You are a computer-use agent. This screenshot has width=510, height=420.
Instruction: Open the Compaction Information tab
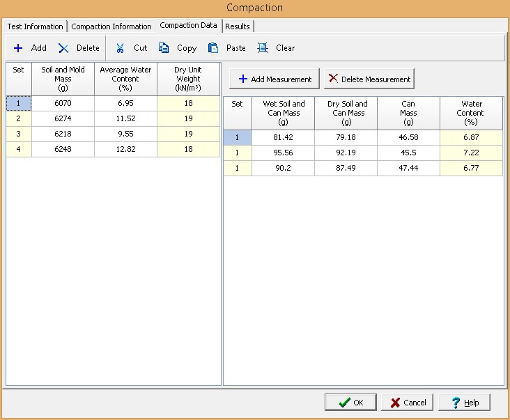(x=111, y=26)
